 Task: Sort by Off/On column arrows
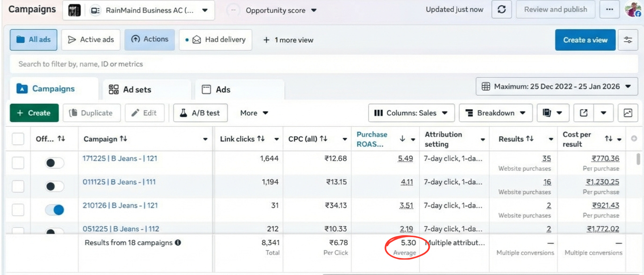[x=61, y=139]
